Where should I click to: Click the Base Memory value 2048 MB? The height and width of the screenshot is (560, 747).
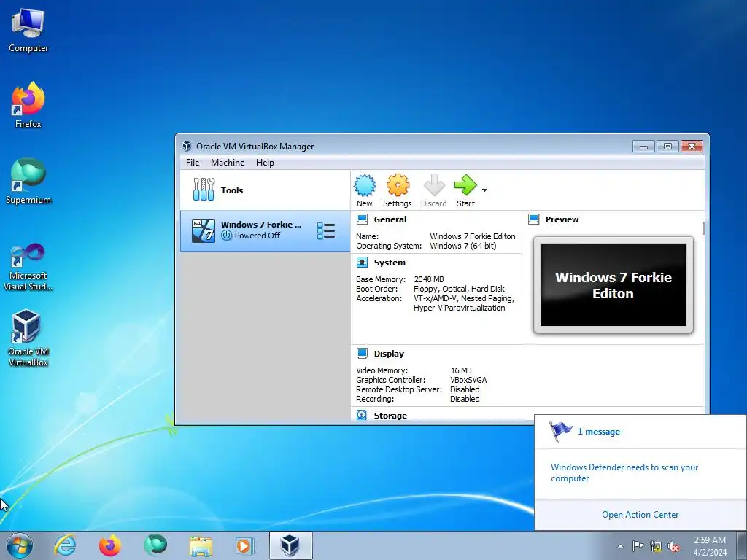point(429,279)
